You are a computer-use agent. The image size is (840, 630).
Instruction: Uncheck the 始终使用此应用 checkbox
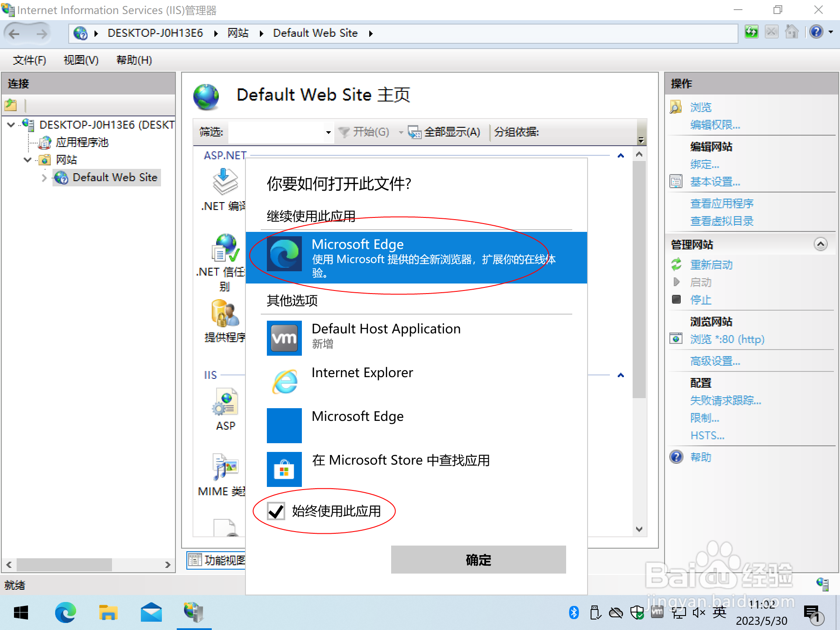(x=276, y=511)
